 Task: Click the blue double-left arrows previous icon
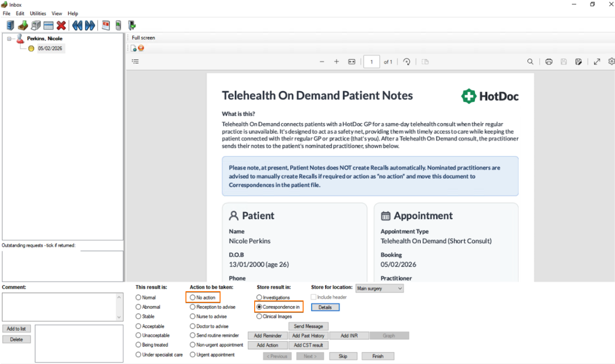coord(77,25)
